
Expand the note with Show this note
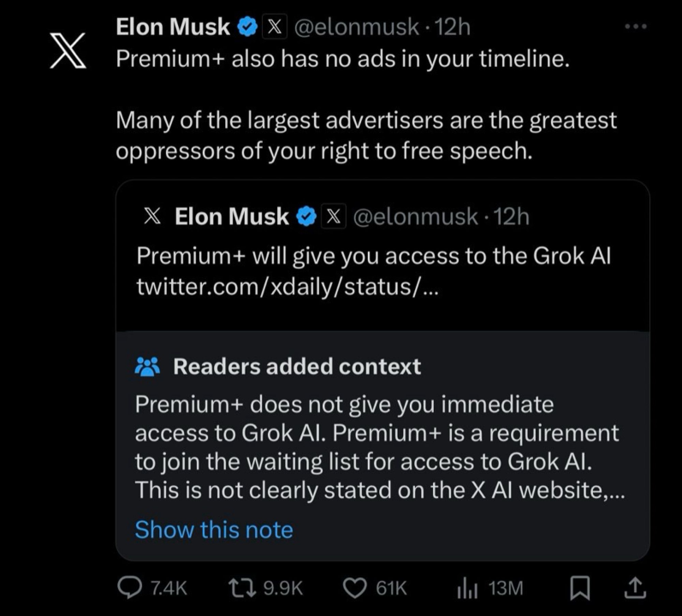tap(214, 530)
